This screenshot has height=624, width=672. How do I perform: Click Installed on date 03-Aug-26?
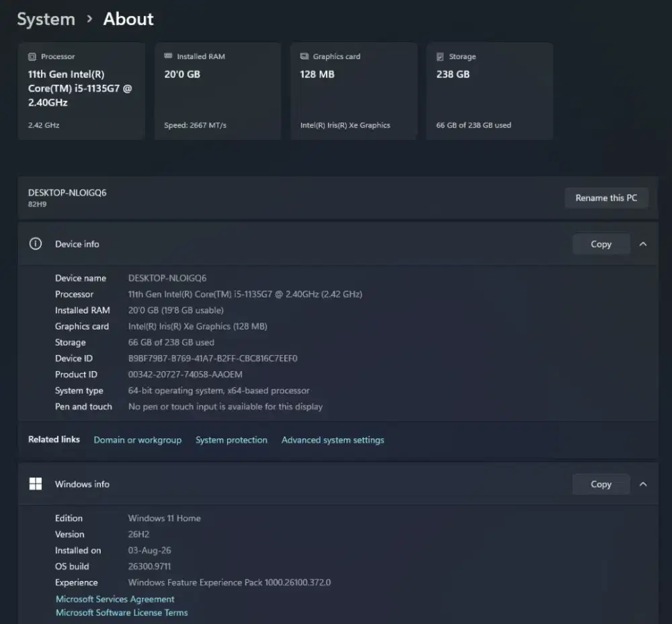(x=150, y=551)
